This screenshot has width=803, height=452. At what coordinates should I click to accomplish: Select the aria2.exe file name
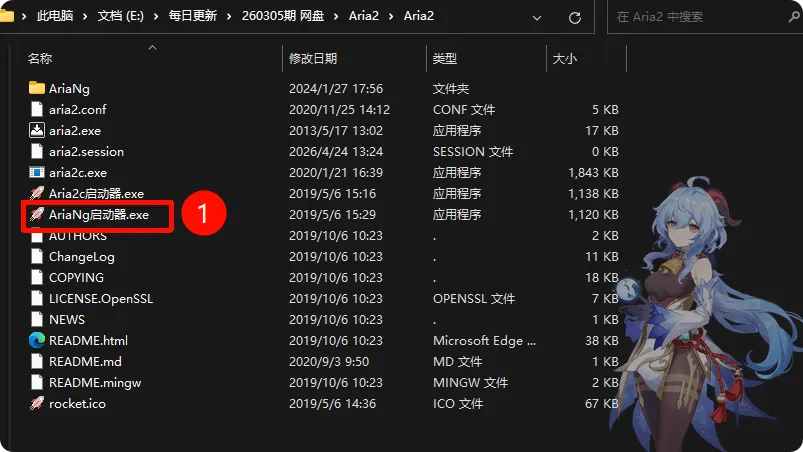[x=75, y=131]
